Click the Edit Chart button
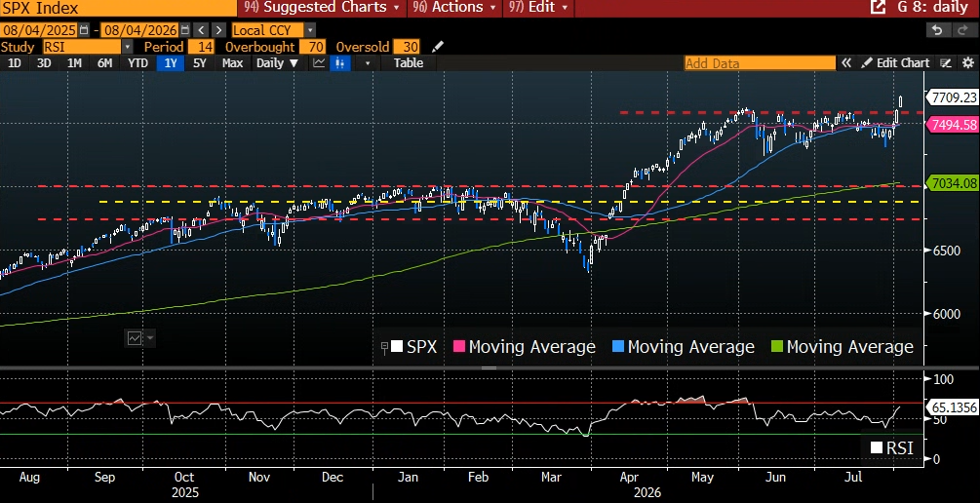 click(x=896, y=63)
